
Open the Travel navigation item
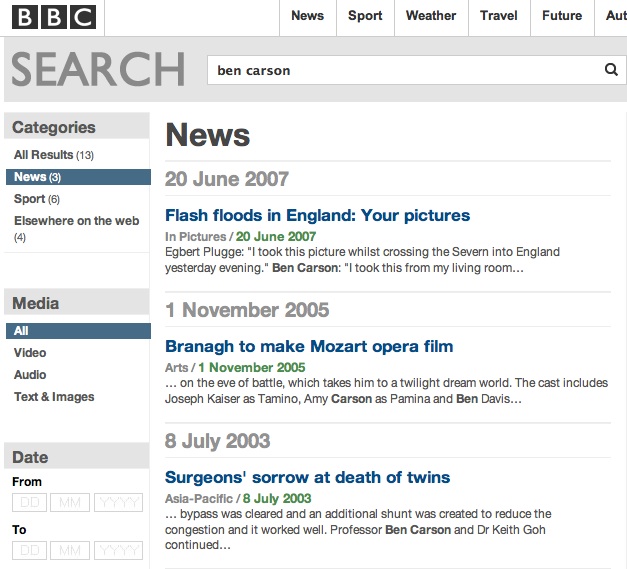[498, 16]
